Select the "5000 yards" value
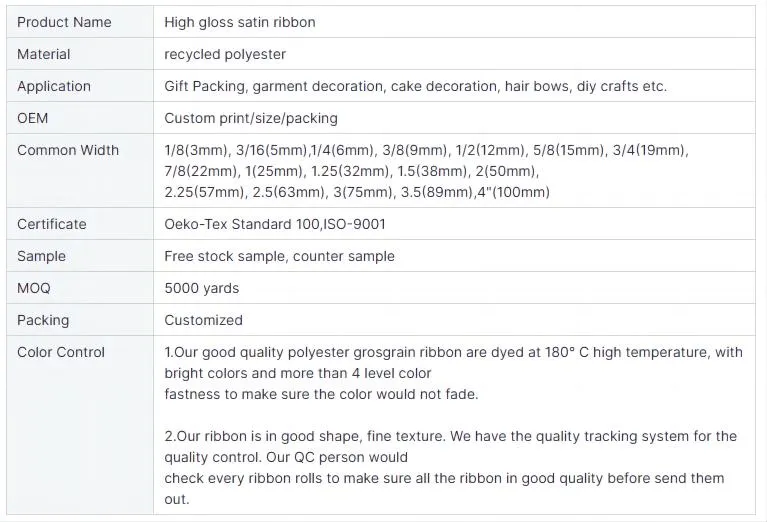The width and height of the screenshot is (767, 522). (x=202, y=288)
